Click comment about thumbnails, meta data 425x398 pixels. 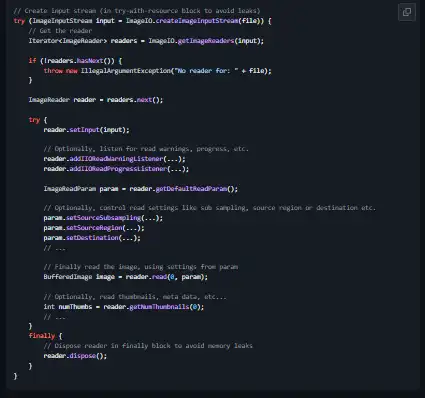135,297
